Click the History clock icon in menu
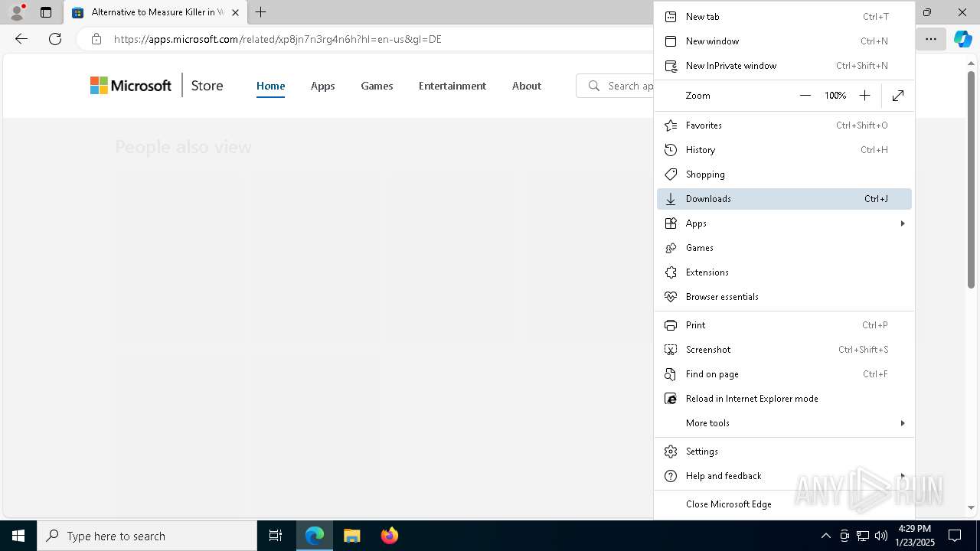This screenshot has height=551, width=980. [671, 149]
